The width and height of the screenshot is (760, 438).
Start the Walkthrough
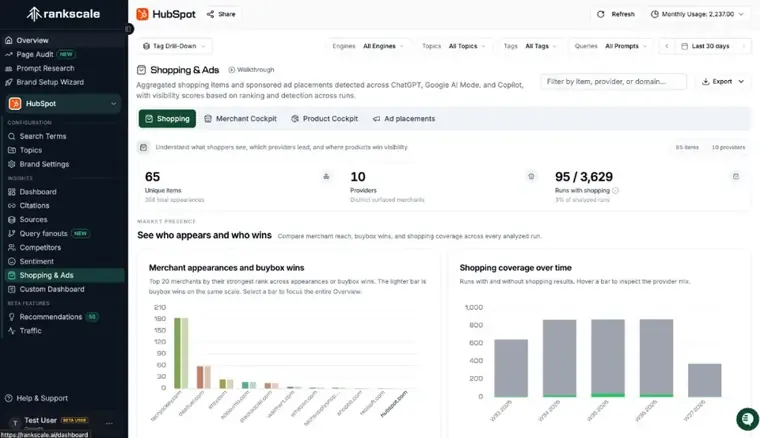pyautogui.click(x=251, y=70)
